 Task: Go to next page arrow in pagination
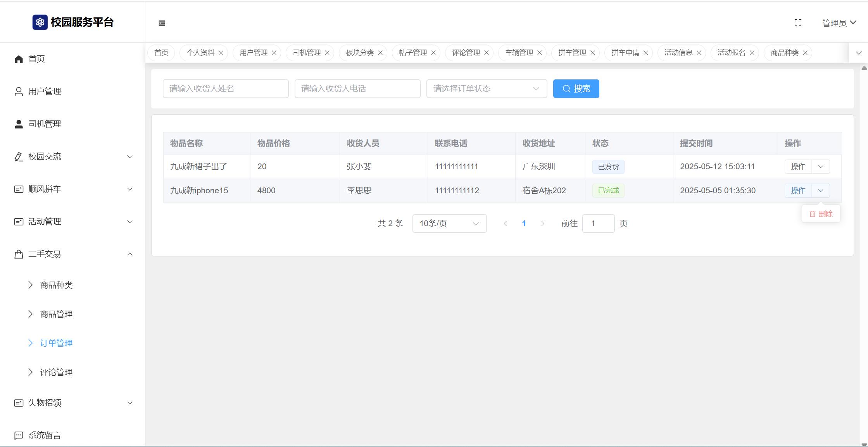click(542, 223)
